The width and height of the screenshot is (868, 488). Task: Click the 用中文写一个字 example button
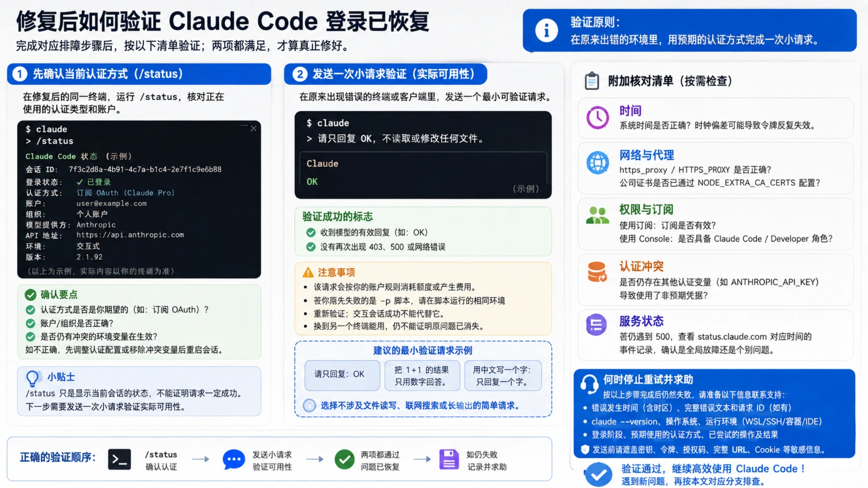pos(503,376)
